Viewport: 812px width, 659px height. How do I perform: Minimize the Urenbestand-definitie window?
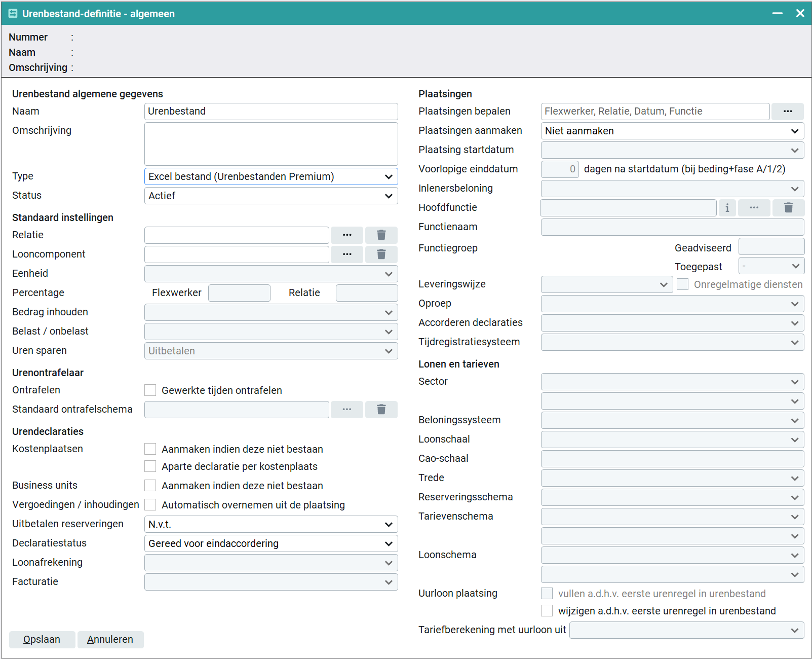pyautogui.click(x=778, y=13)
